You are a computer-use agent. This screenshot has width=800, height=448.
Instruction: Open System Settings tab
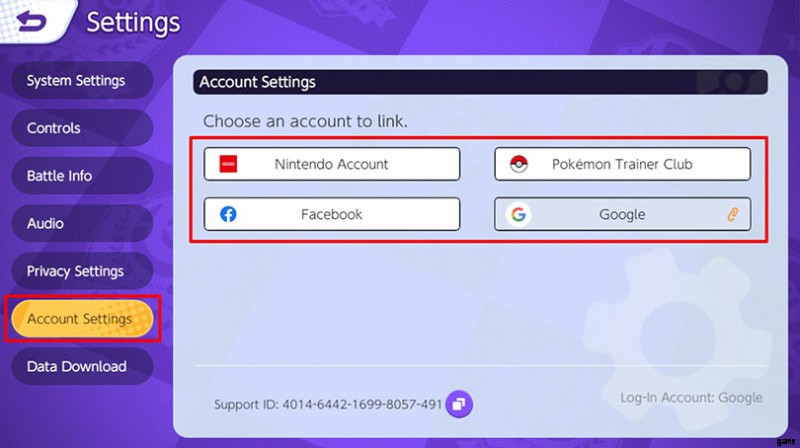(x=82, y=81)
